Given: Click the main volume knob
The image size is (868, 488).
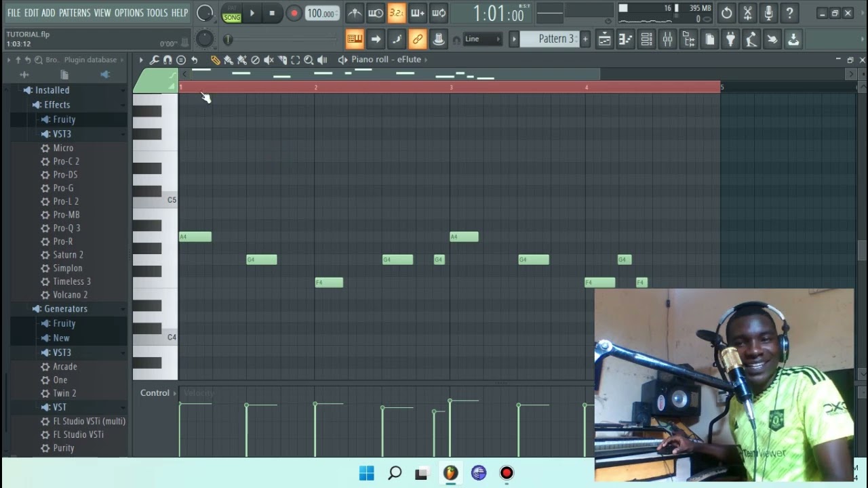Looking at the screenshot, I should point(205,13).
